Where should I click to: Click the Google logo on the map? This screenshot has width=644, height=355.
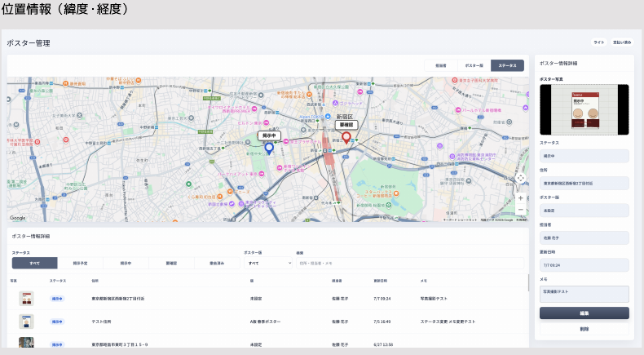point(18,218)
